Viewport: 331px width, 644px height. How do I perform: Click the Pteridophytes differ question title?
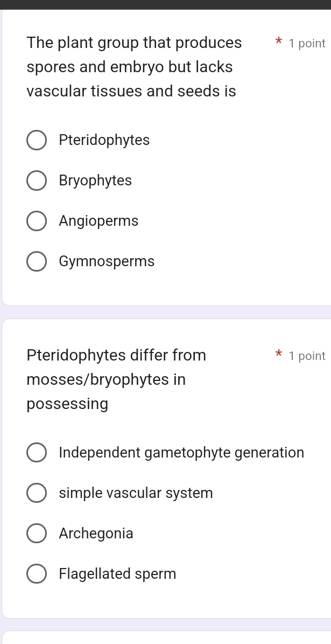pyautogui.click(x=116, y=379)
